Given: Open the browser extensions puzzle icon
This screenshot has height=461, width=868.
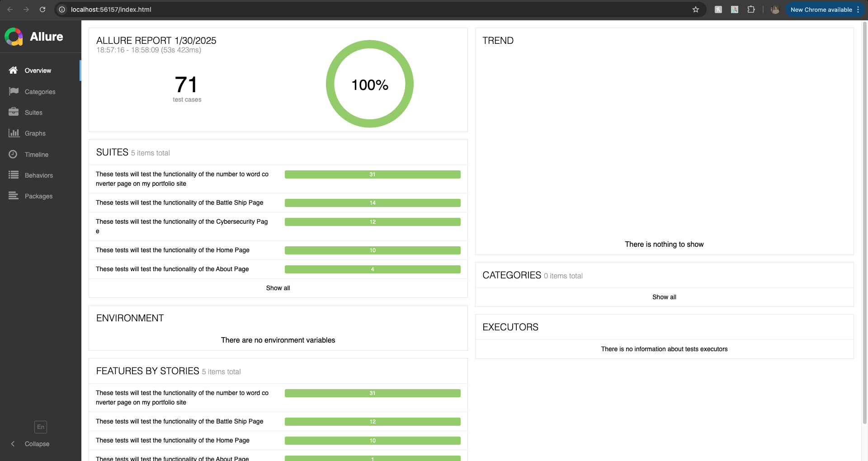Looking at the screenshot, I should 751,9.
